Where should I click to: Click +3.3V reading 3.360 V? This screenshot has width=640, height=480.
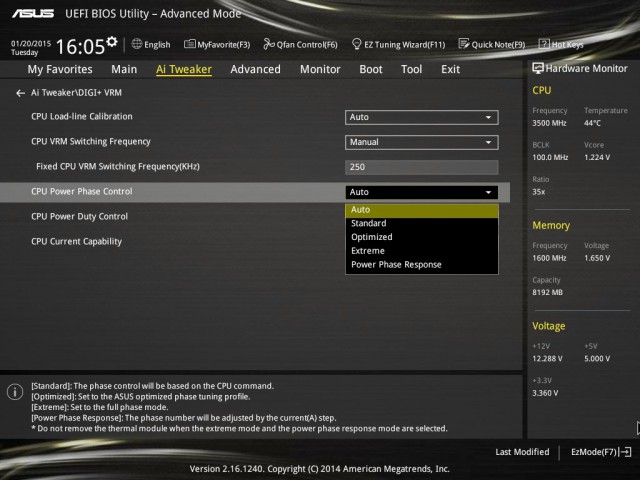pos(545,393)
